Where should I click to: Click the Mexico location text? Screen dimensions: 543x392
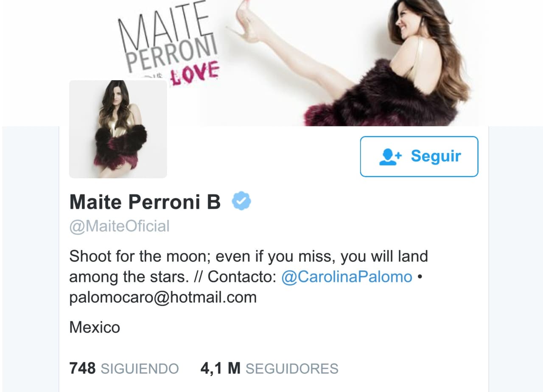[x=95, y=328]
